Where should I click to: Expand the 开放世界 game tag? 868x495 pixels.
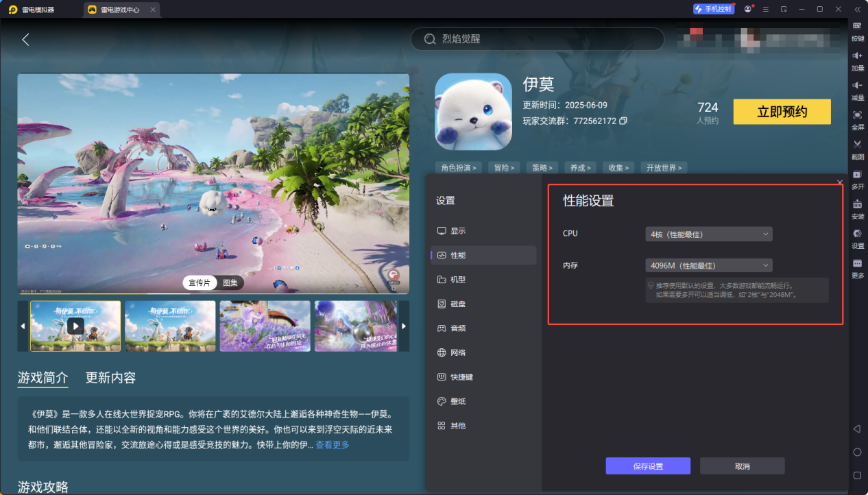point(663,167)
